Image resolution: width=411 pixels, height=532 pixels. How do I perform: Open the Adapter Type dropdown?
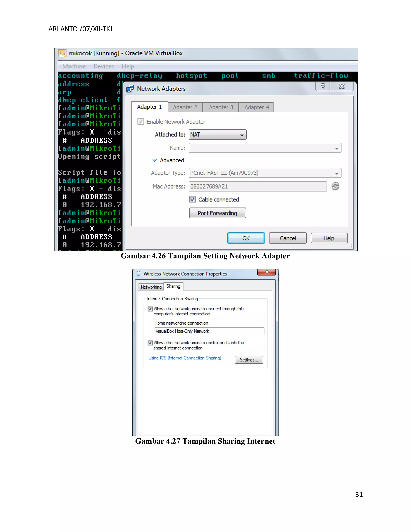tap(265, 173)
